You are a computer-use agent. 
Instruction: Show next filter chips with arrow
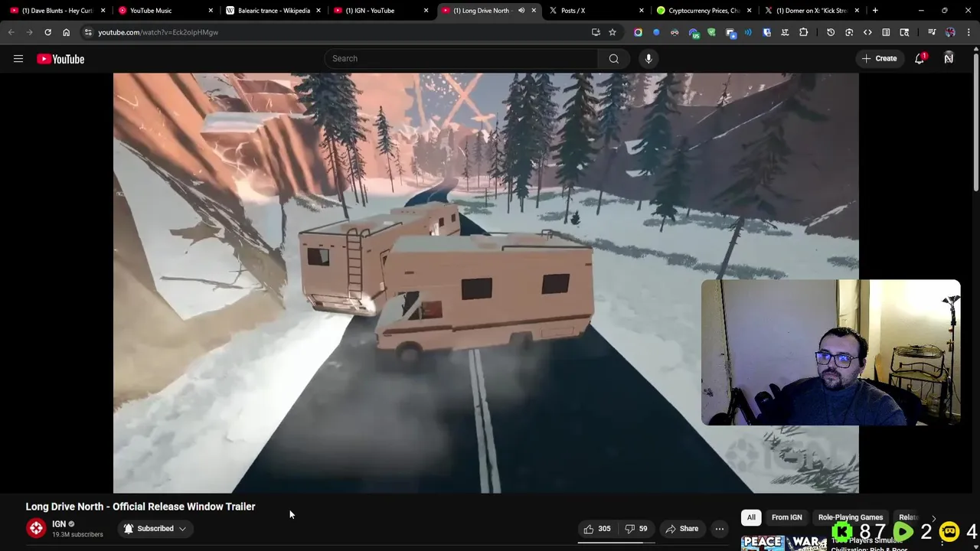point(933,518)
